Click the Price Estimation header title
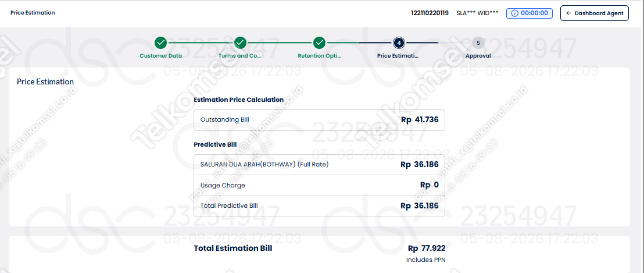 (33, 13)
